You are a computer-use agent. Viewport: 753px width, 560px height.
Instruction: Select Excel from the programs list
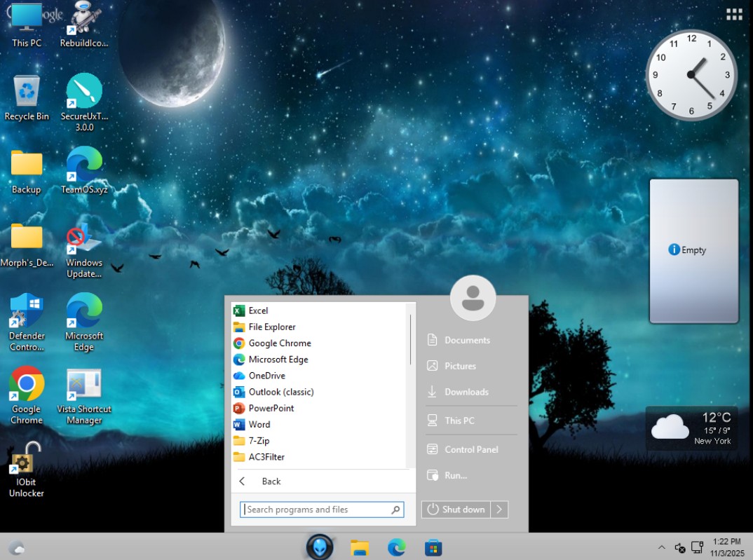click(x=258, y=310)
